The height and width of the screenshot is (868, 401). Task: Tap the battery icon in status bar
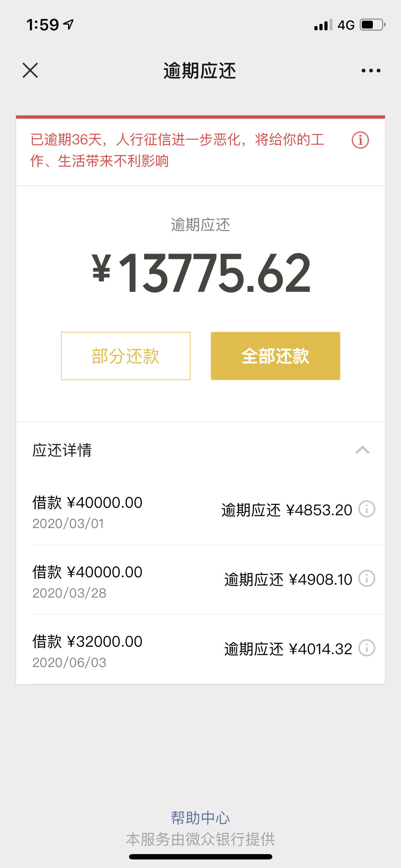(x=372, y=25)
